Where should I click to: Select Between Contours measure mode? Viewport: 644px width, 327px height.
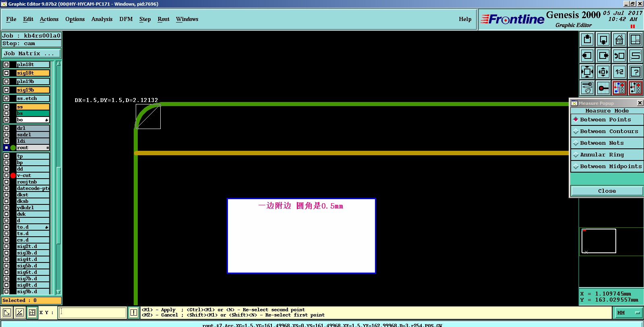click(607, 131)
